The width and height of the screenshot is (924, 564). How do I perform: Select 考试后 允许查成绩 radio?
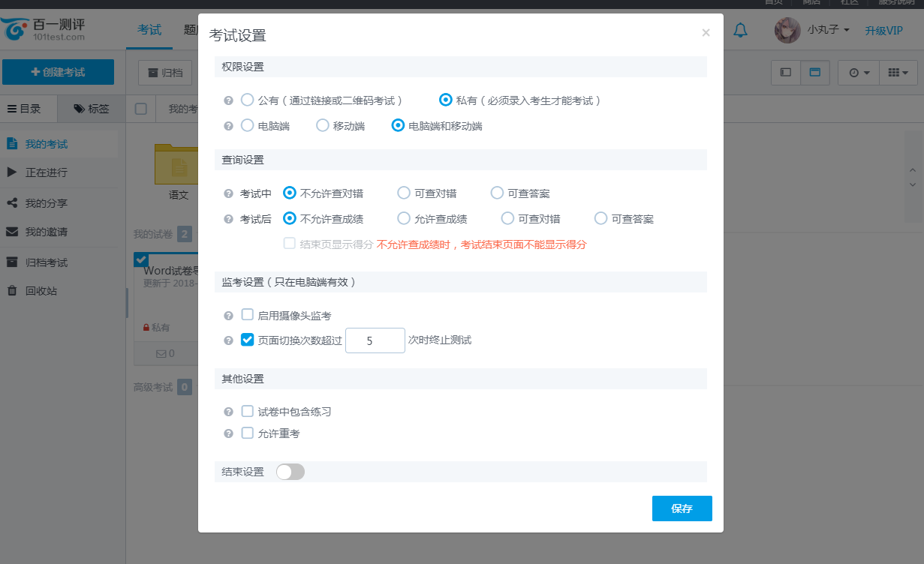[404, 219]
